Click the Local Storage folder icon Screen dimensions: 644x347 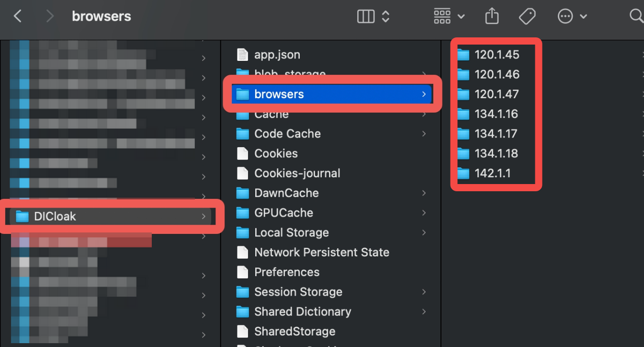(x=243, y=233)
